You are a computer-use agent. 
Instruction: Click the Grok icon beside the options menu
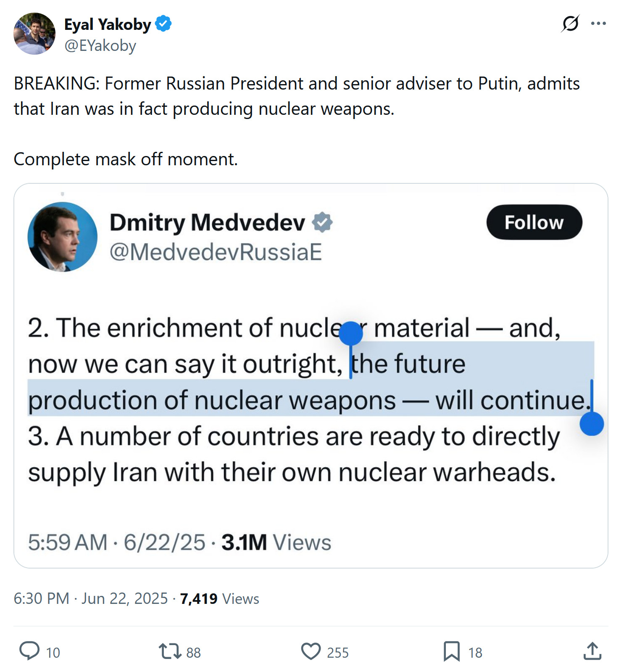tap(570, 24)
